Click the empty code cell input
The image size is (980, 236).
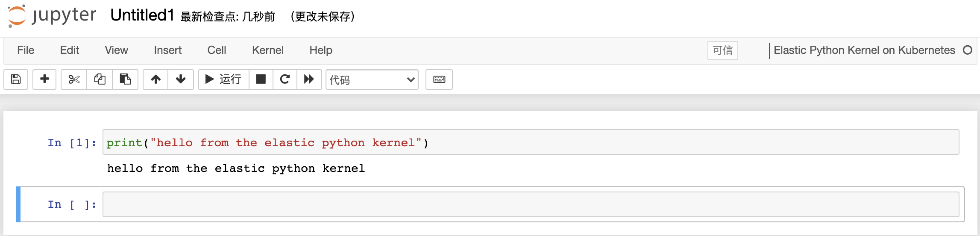(531, 204)
